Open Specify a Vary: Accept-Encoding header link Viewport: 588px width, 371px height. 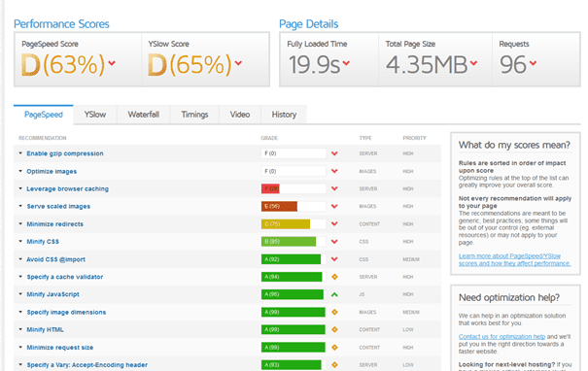pyautogui.click(x=87, y=365)
